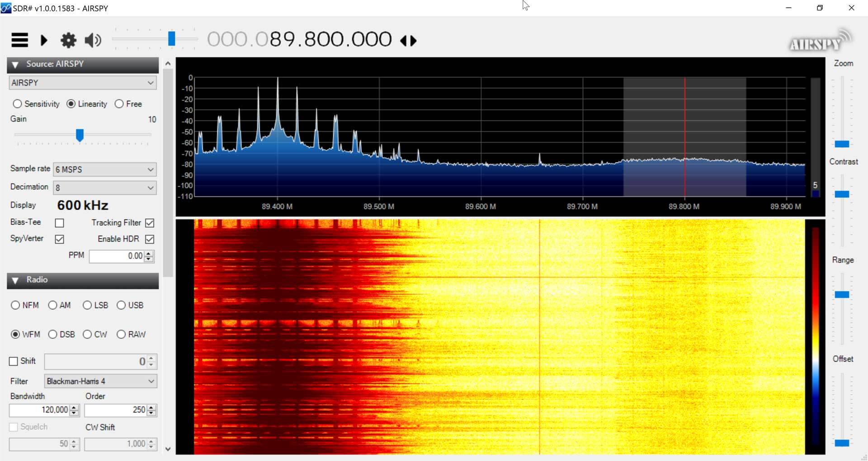Select the AM demodulation mode
The width and height of the screenshot is (868, 461).
(x=53, y=305)
